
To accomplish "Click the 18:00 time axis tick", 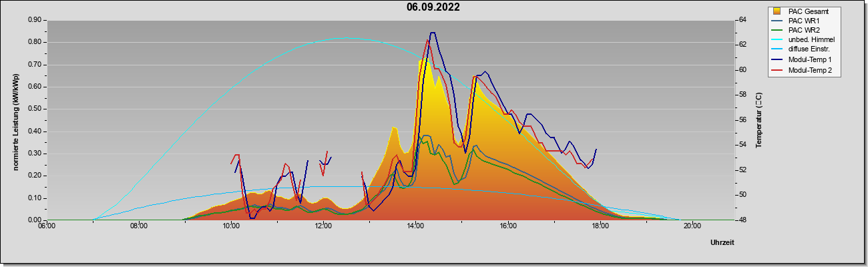I will 600,226.
